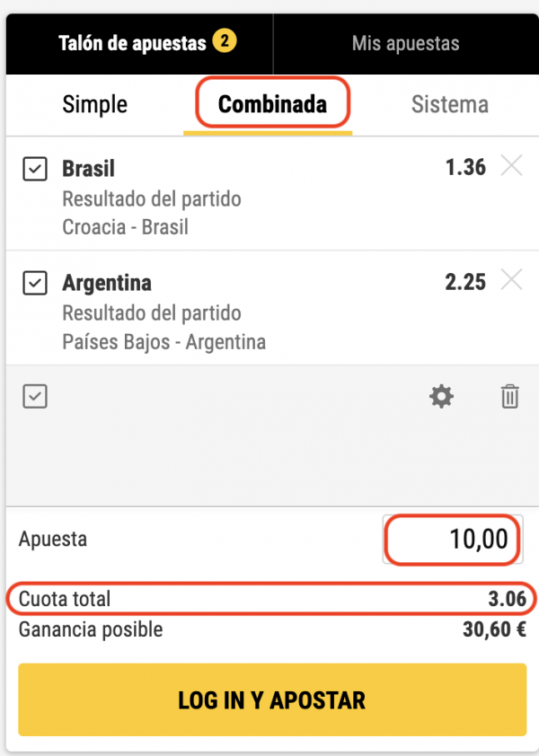Viewport: 539px width, 756px height.
Task: Open the Mis apuestas tab
Action: coord(405,43)
